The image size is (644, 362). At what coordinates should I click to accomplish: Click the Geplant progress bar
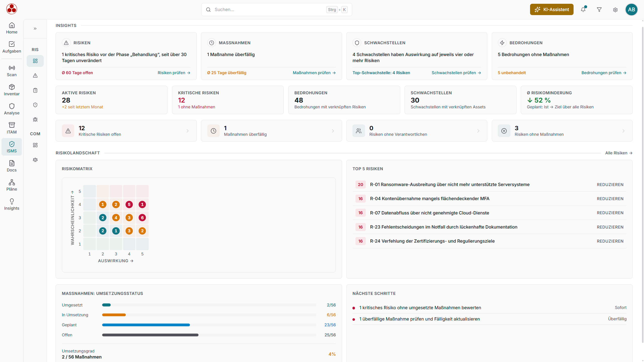[209, 325]
